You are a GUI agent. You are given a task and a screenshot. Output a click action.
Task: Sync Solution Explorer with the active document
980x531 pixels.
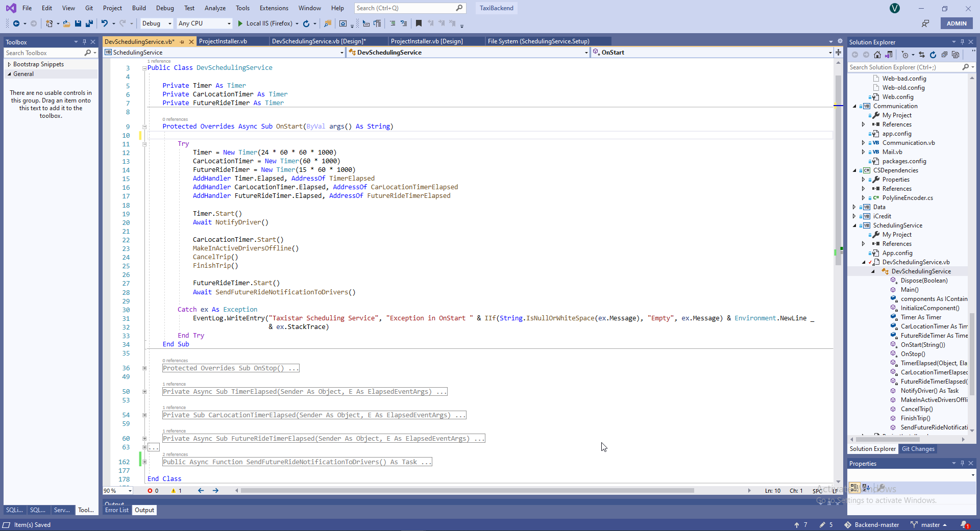pos(922,55)
